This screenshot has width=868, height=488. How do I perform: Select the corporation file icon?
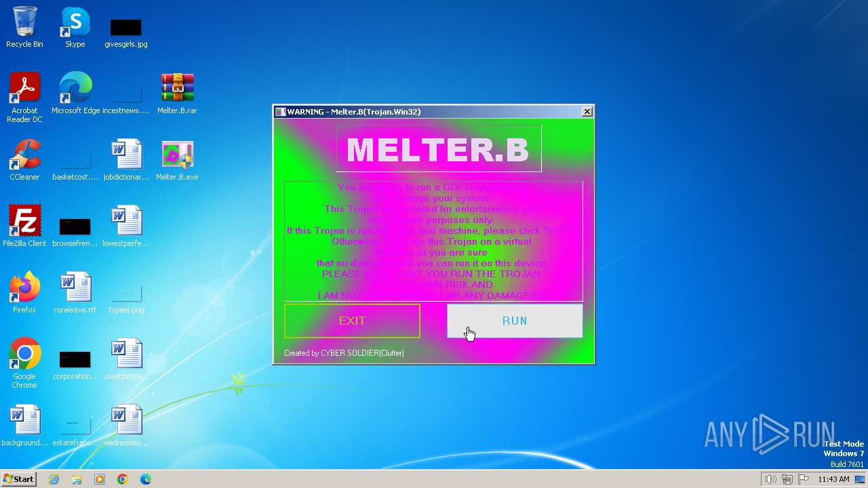[75, 364]
